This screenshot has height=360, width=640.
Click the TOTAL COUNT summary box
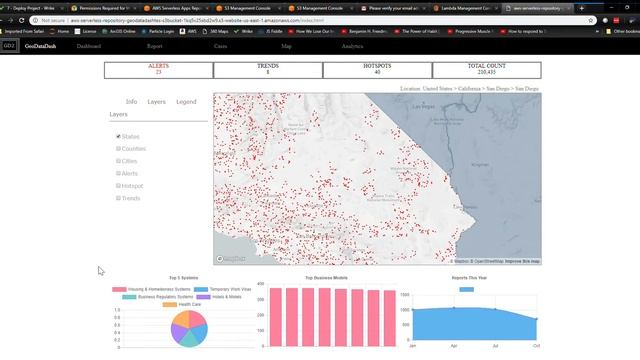487,70
